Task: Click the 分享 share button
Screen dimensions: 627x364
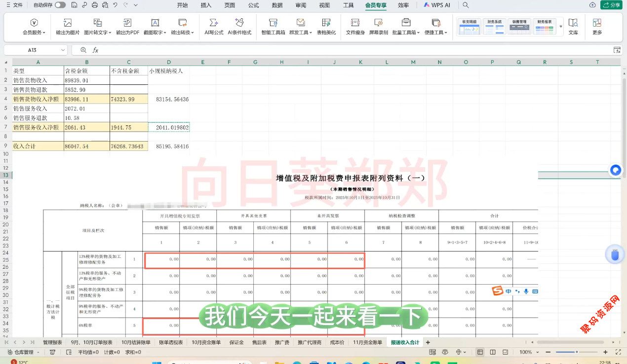Action: [611, 5]
